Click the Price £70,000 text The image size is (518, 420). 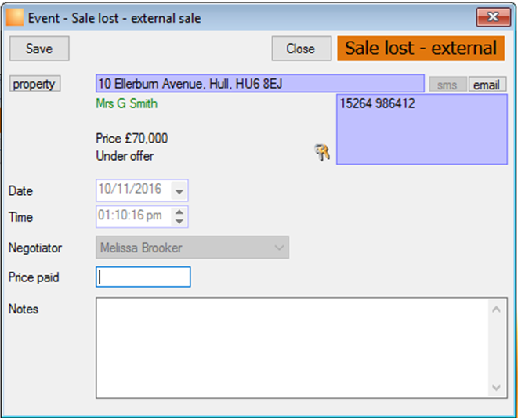tap(132, 138)
